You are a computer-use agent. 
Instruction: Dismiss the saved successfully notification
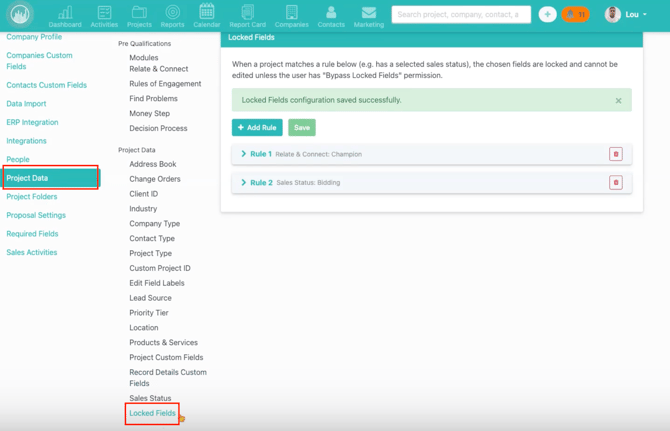click(x=618, y=101)
